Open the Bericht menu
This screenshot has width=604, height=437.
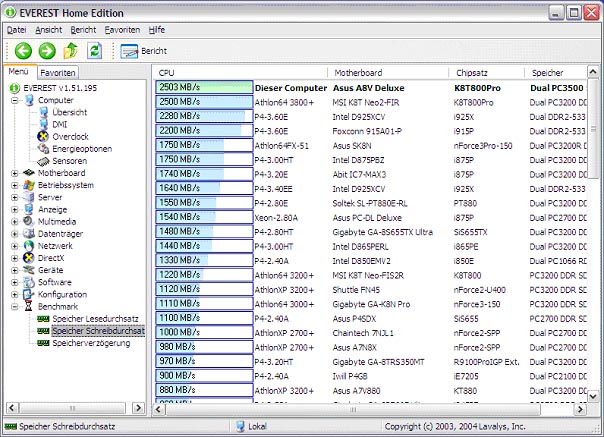click(x=83, y=30)
